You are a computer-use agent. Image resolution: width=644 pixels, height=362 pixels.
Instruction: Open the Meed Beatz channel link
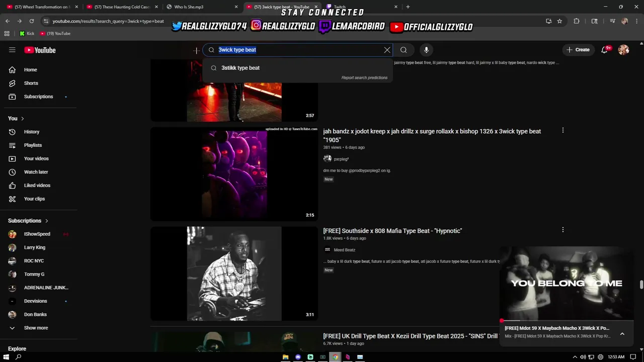(x=345, y=250)
